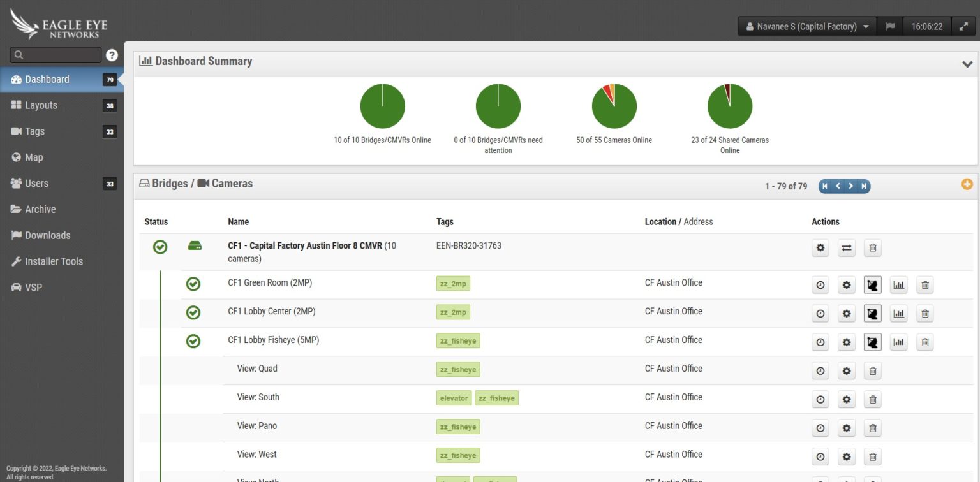
Task: Toggle live video preview on CF1 Green Room
Action: (872, 285)
